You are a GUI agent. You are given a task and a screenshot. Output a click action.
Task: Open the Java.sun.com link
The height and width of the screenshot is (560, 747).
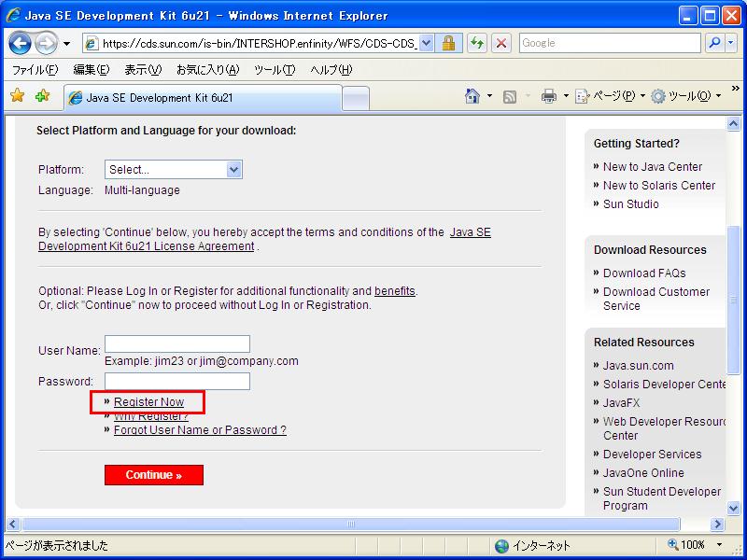pyautogui.click(x=639, y=365)
